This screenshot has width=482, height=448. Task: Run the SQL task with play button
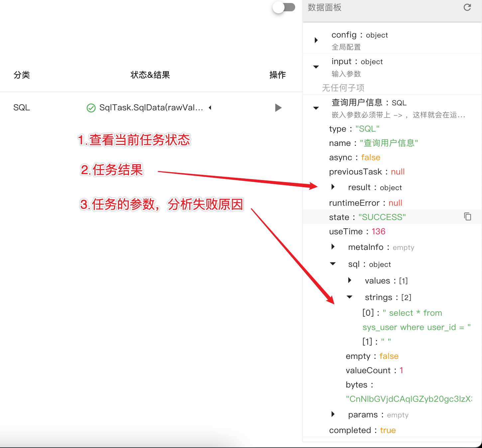click(x=278, y=108)
